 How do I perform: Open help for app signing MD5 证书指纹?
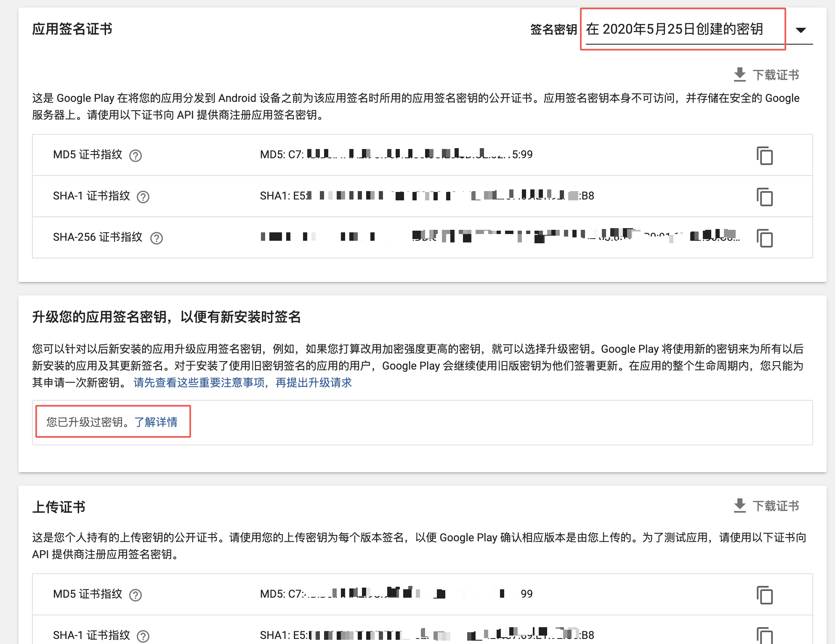pos(136,156)
